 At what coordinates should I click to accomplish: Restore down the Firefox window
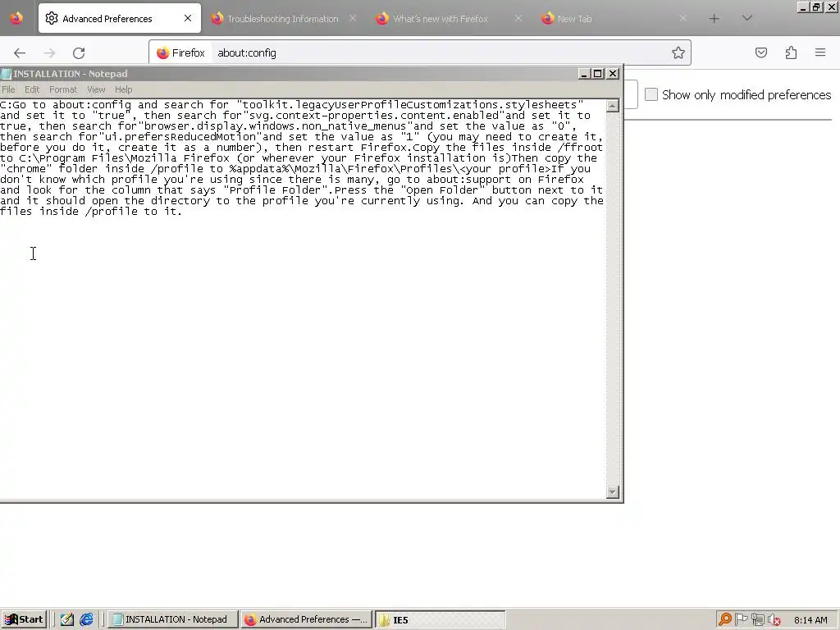817,7
